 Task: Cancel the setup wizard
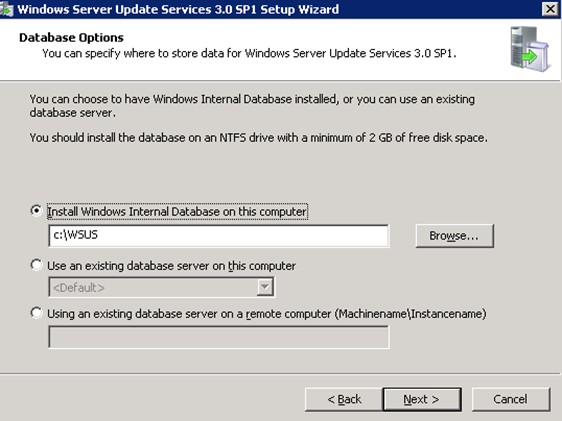click(511, 399)
